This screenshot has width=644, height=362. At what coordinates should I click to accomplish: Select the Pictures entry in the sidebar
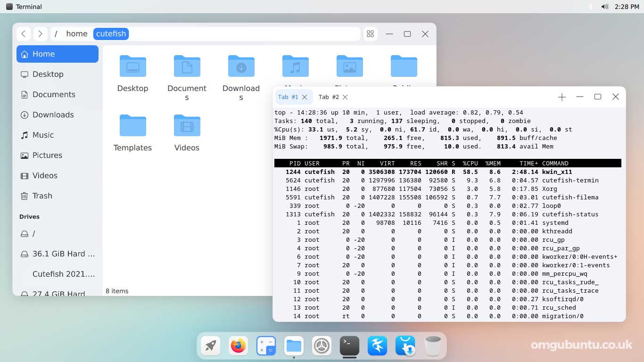pos(47,155)
